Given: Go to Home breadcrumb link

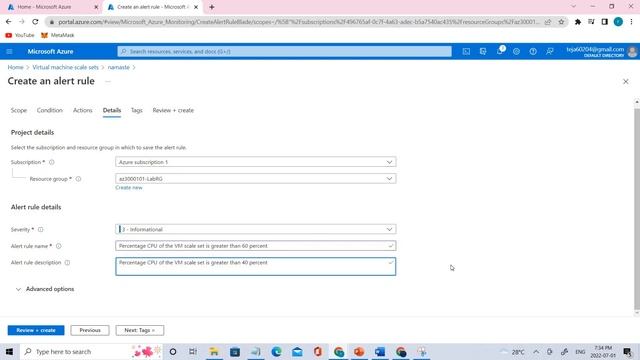Looking at the screenshot, I should click(x=16, y=67).
